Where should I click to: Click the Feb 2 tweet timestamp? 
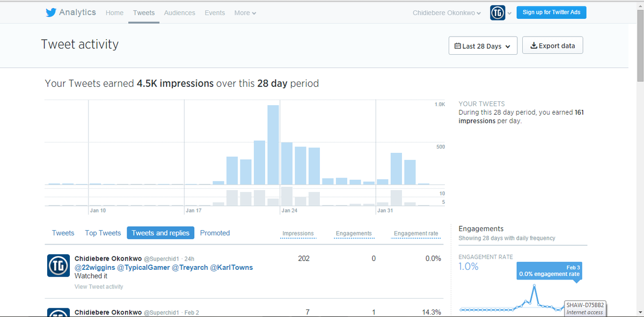192,312
